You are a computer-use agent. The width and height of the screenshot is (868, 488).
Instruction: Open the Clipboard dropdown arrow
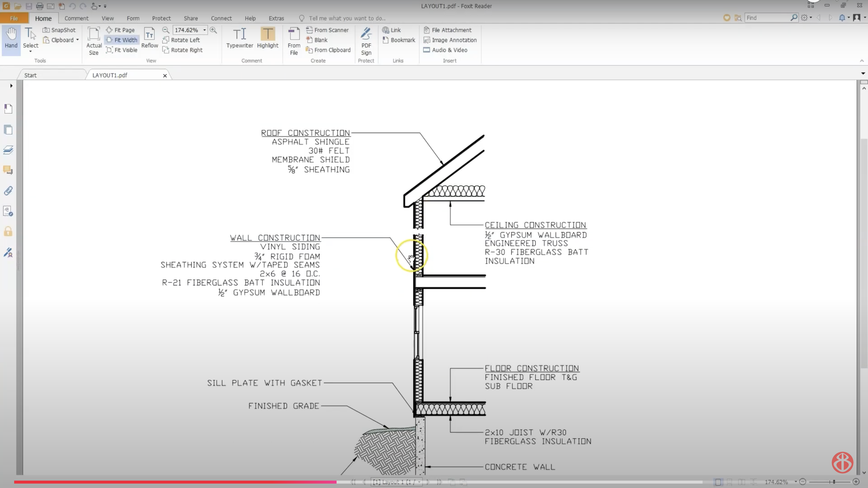click(x=77, y=40)
